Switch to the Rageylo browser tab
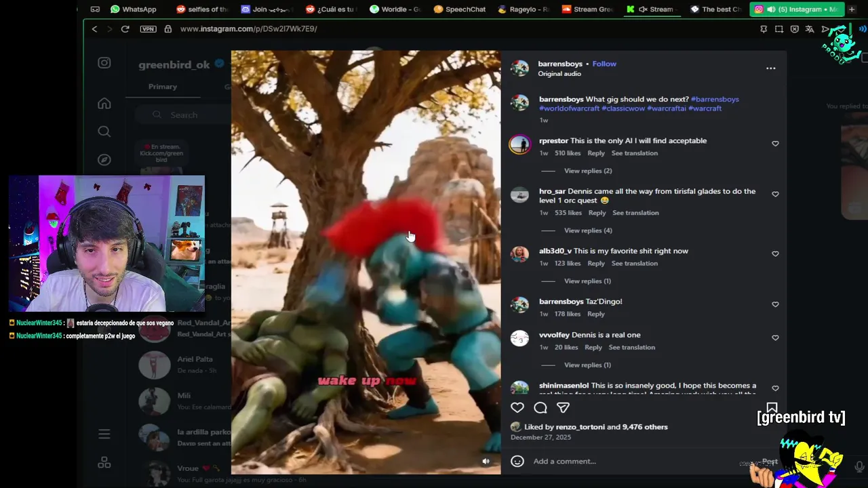Image resolution: width=868 pixels, height=488 pixels. 524,9
